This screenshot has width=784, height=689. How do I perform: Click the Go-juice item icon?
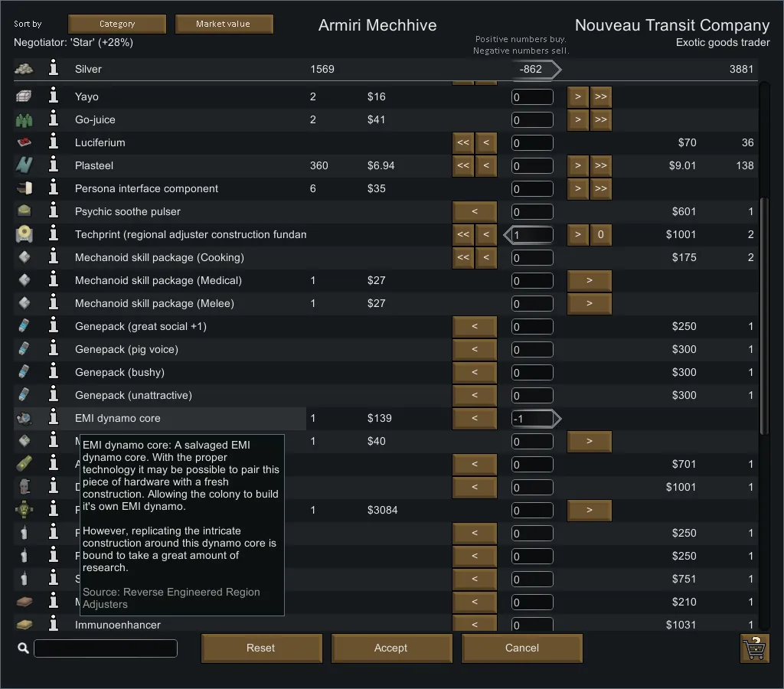24,119
